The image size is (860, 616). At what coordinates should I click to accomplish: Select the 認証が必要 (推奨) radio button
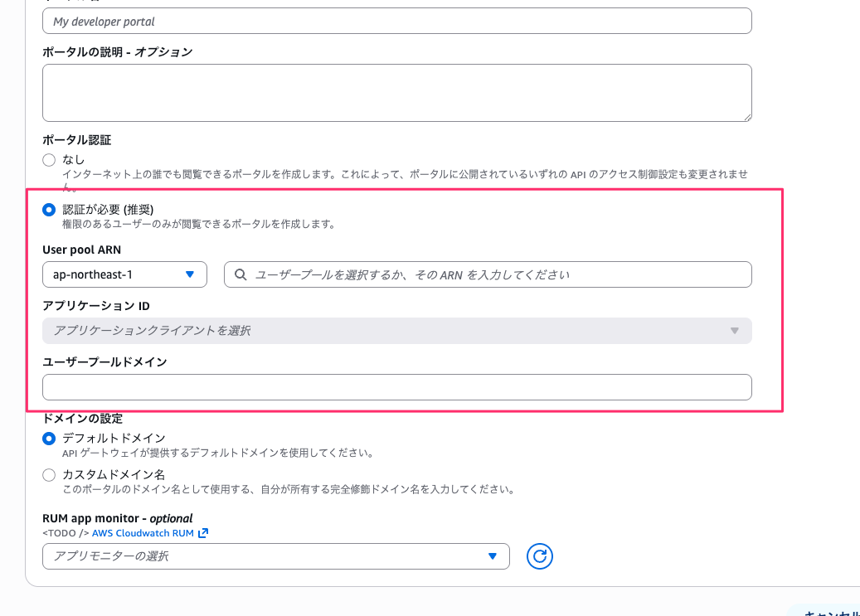coord(49,210)
